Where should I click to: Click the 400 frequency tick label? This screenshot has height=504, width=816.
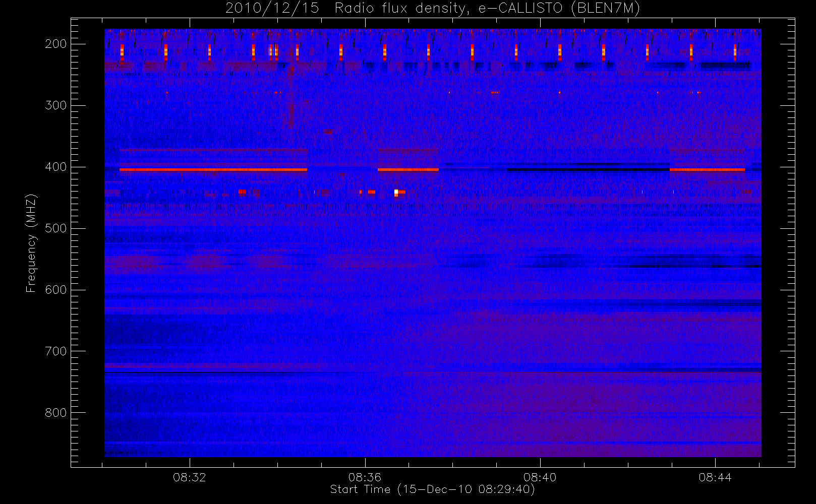55,167
